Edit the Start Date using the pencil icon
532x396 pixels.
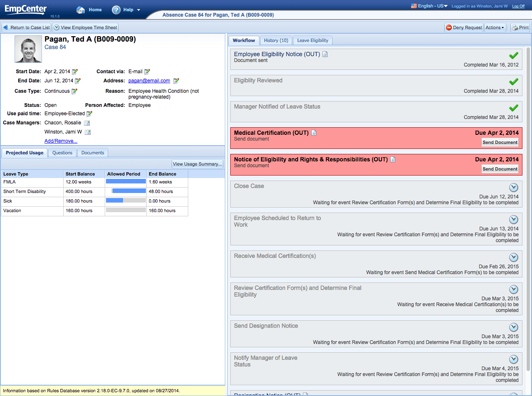click(x=74, y=71)
